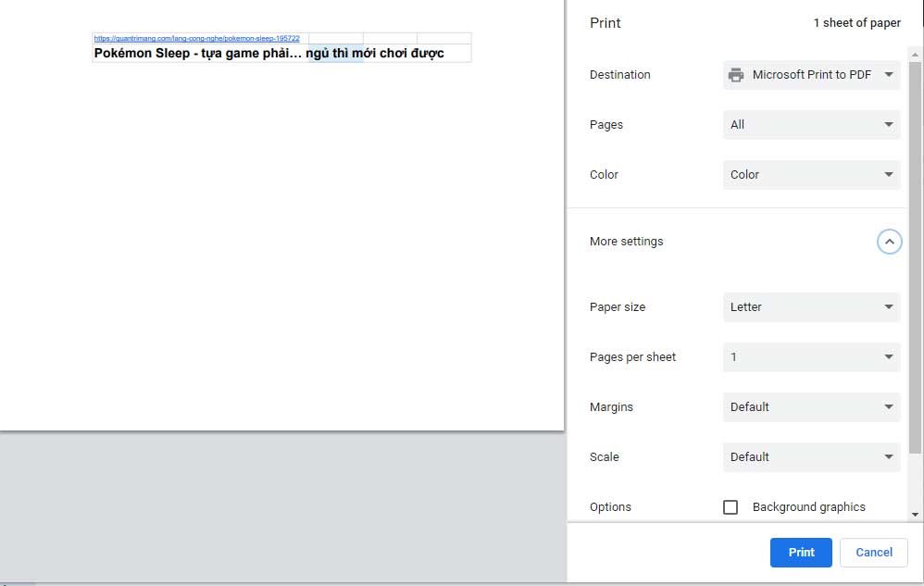Open the Destination dropdown Microsoft Print to PDF
Screen dimensions: 924x586
pos(811,75)
